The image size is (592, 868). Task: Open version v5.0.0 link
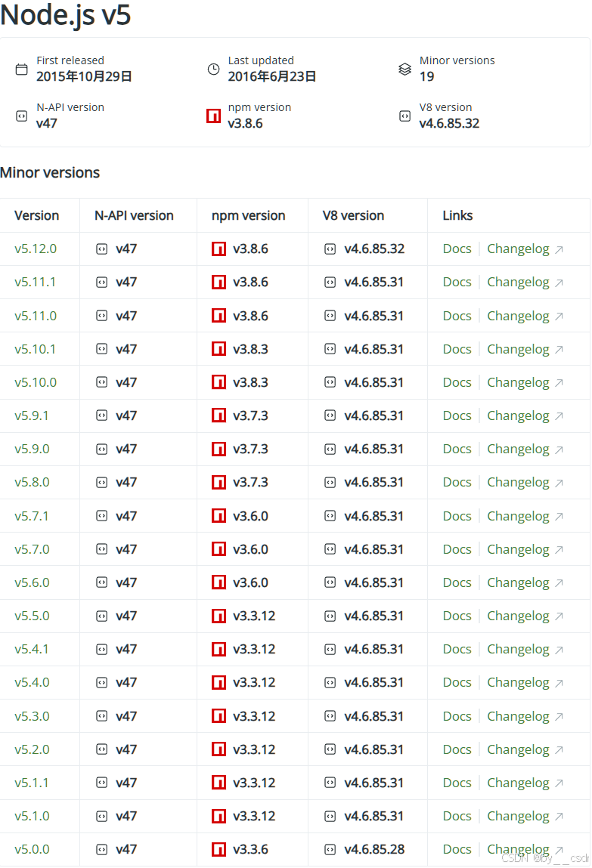[x=32, y=849]
